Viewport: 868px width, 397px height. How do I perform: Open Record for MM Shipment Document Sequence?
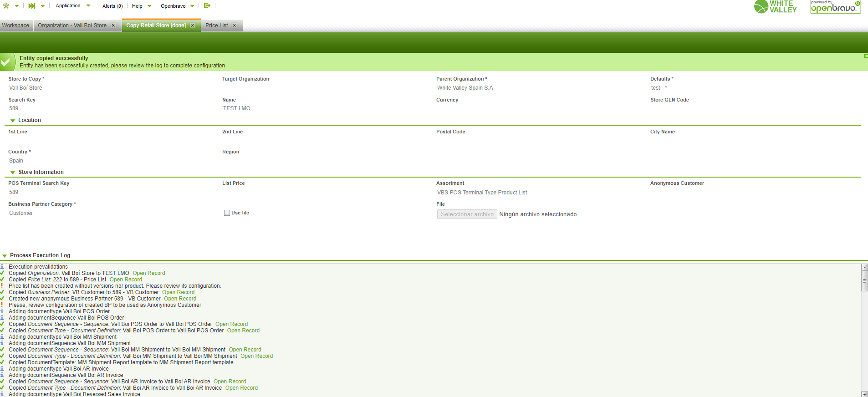point(245,350)
